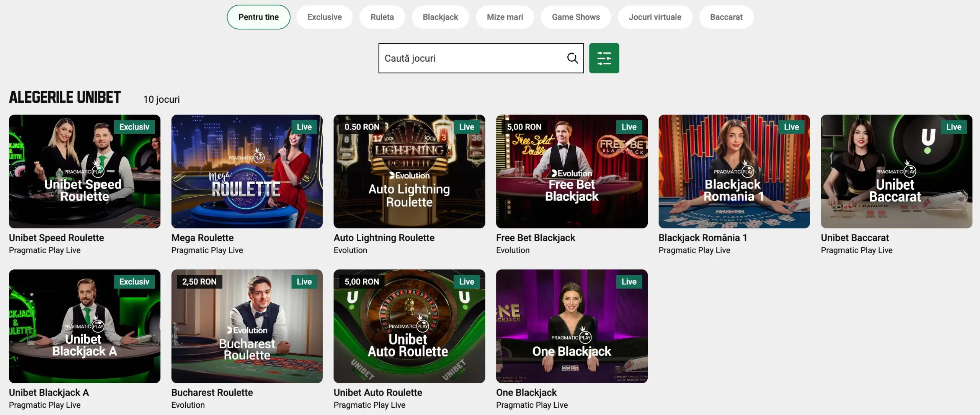Click Pragmatic Play Live under Unibet Blackjack A

(x=45, y=405)
